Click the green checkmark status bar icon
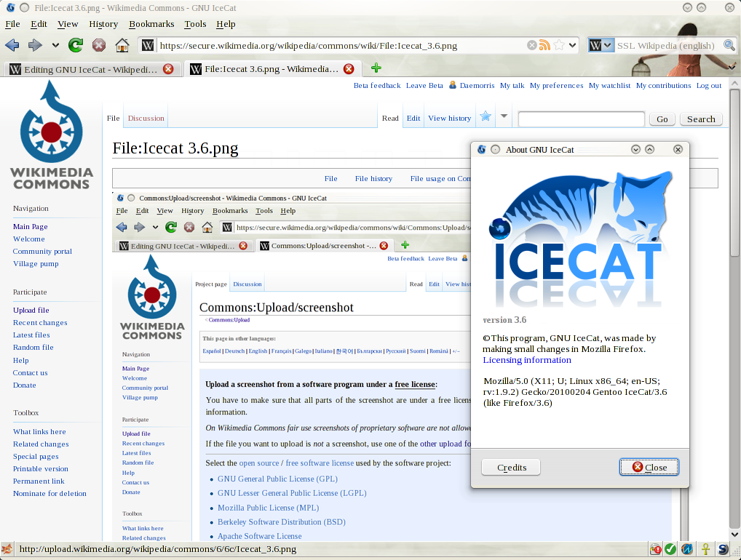This screenshot has width=741, height=560. coord(670,549)
